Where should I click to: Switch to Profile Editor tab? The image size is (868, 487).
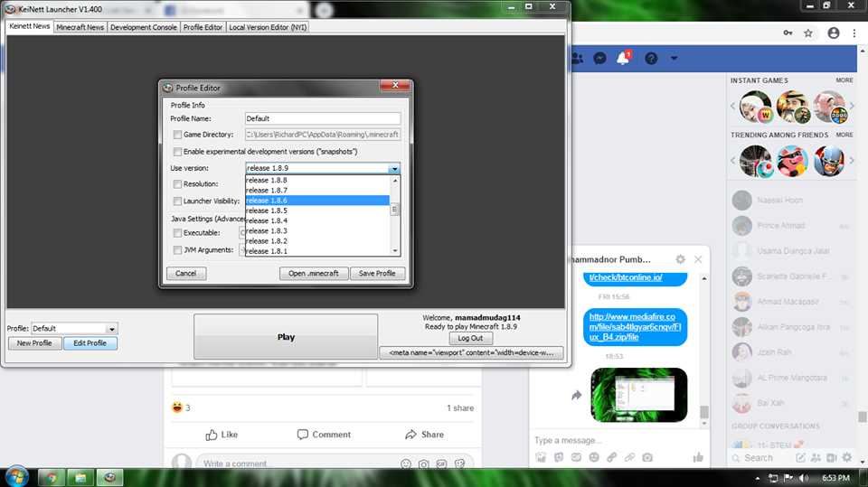pos(203,27)
